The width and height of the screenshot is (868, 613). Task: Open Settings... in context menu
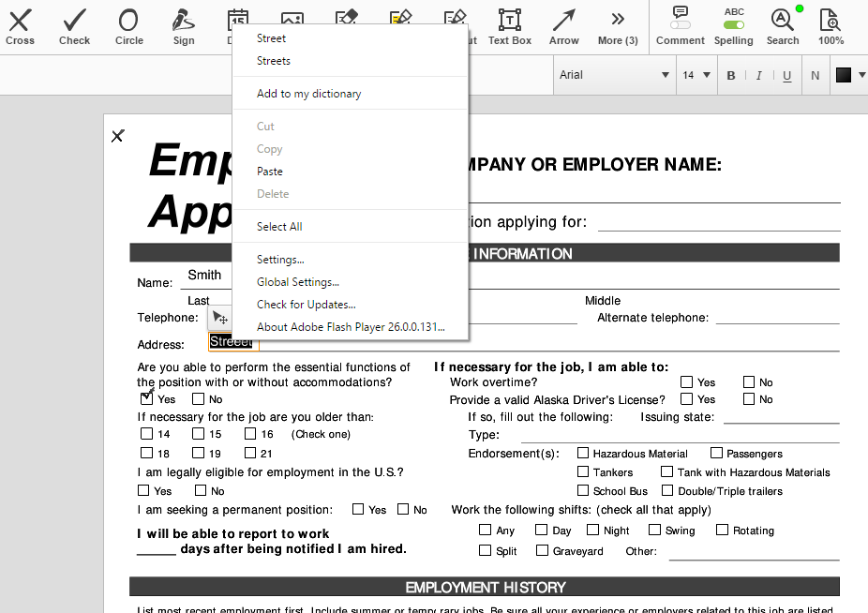click(x=350, y=259)
